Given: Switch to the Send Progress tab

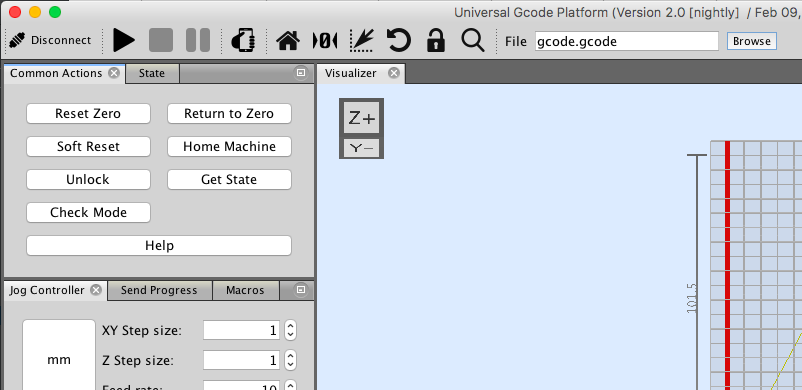Looking at the screenshot, I should tap(159, 290).
